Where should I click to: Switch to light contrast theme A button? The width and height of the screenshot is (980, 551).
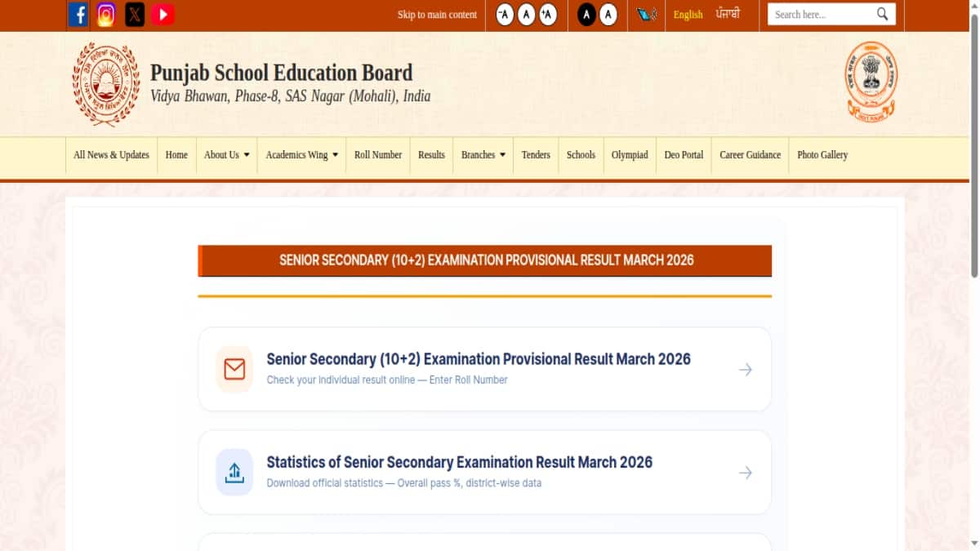[608, 15]
